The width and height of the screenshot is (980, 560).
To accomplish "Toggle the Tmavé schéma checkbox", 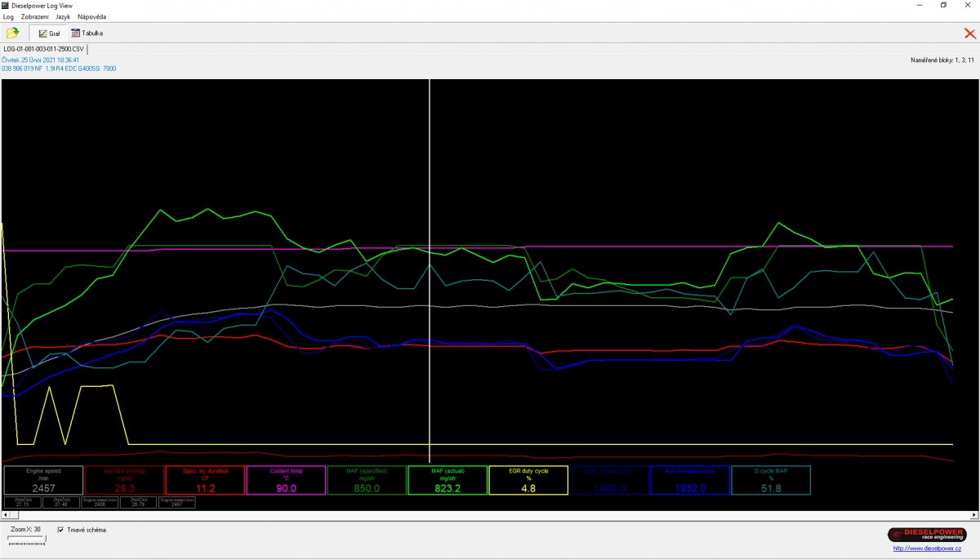I will tap(61, 530).
